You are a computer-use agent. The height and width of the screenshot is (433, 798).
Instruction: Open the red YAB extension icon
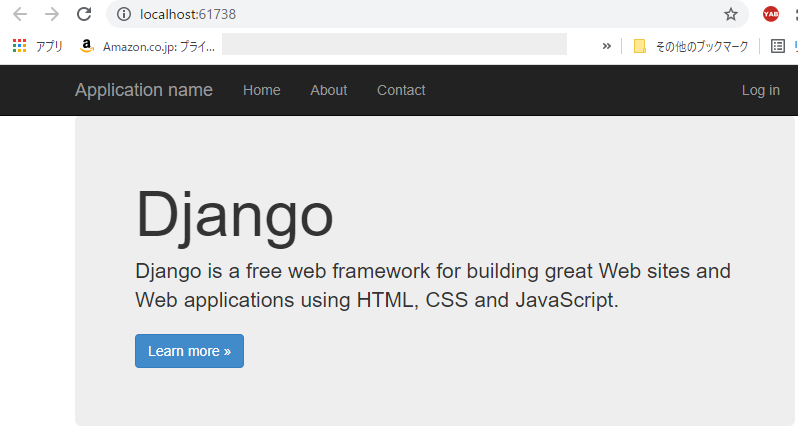pyautogui.click(x=771, y=14)
